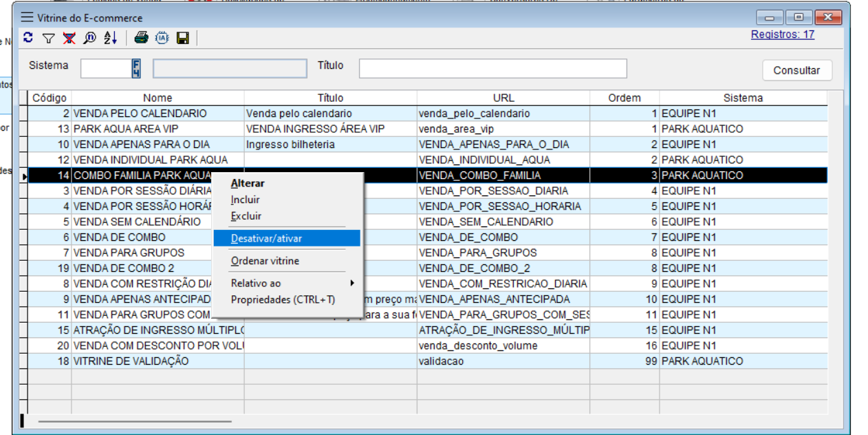
Task: Click the refresh icon in toolbar
Action: 28,38
